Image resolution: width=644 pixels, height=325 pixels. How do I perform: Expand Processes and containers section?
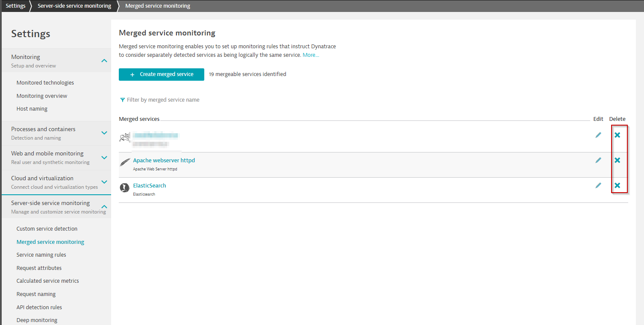coord(104,133)
